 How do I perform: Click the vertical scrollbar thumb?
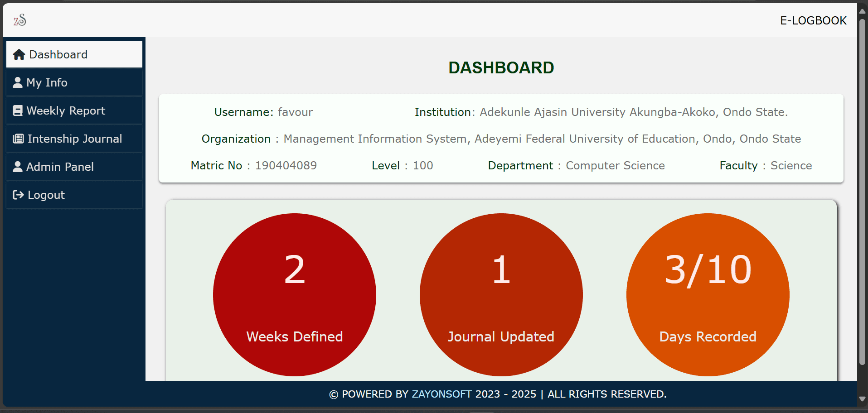click(x=862, y=190)
